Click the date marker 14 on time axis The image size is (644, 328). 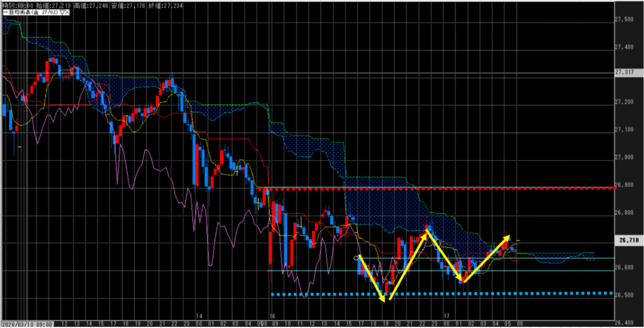[199, 317]
